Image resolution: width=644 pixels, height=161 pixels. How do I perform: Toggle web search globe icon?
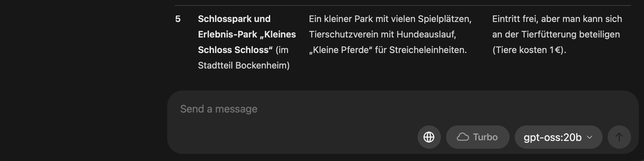click(x=429, y=137)
